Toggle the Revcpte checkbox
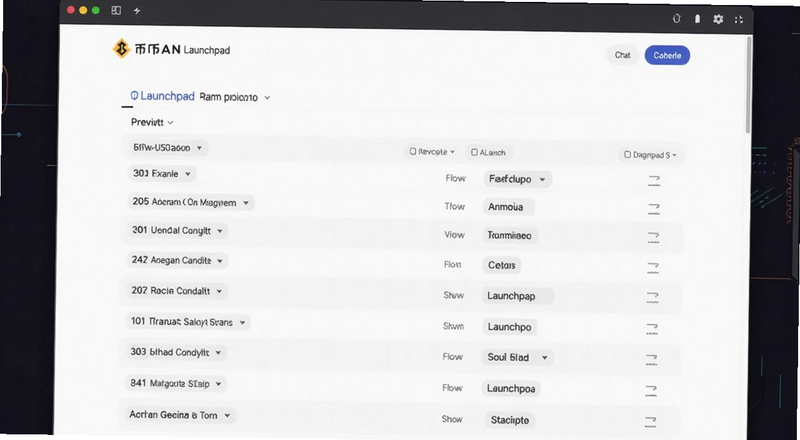 click(413, 152)
